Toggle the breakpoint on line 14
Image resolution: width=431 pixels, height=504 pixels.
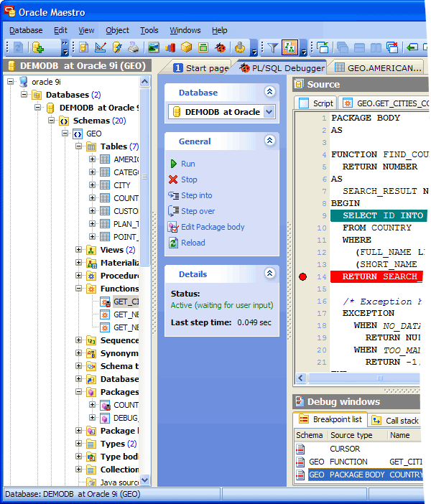coord(302,276)
